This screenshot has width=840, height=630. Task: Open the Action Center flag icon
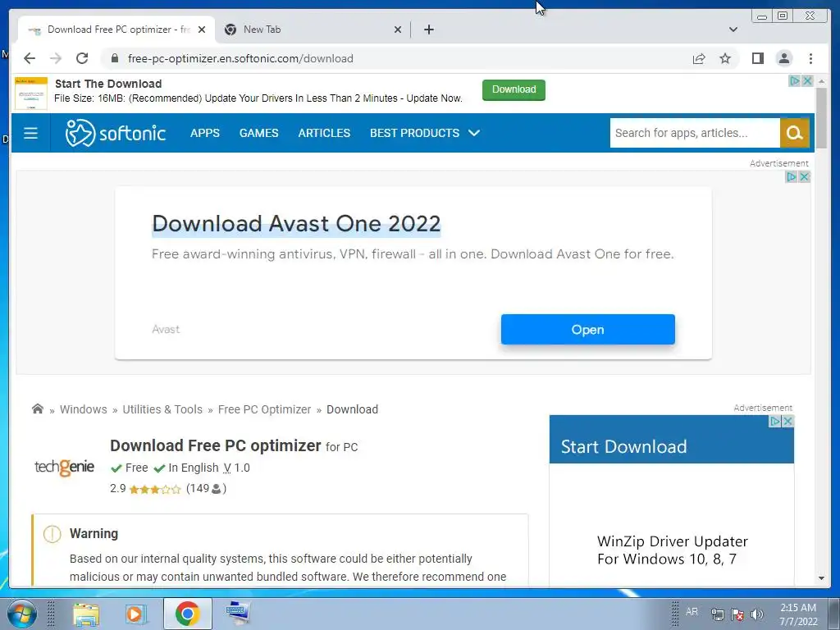pyautogui.click(x=737, y=614)
